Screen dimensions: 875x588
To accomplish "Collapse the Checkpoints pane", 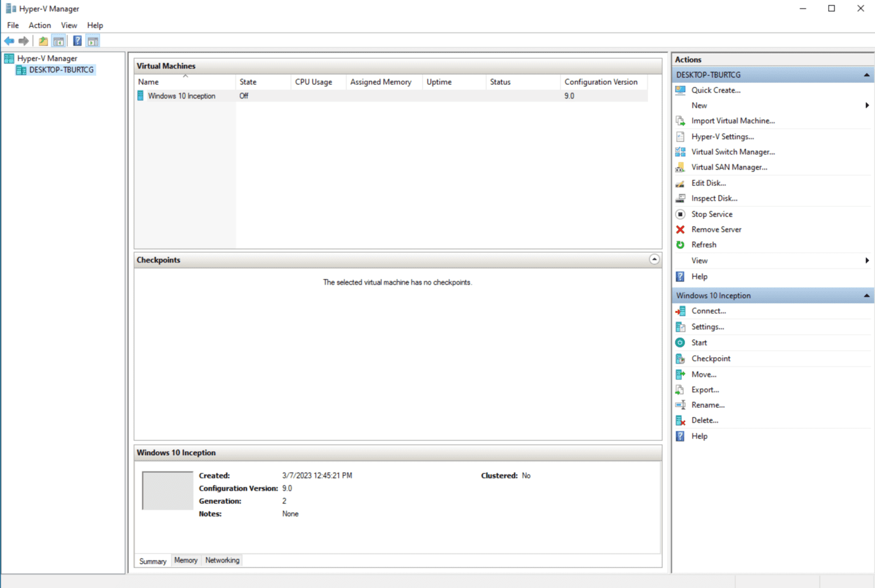I will [654, 259].
